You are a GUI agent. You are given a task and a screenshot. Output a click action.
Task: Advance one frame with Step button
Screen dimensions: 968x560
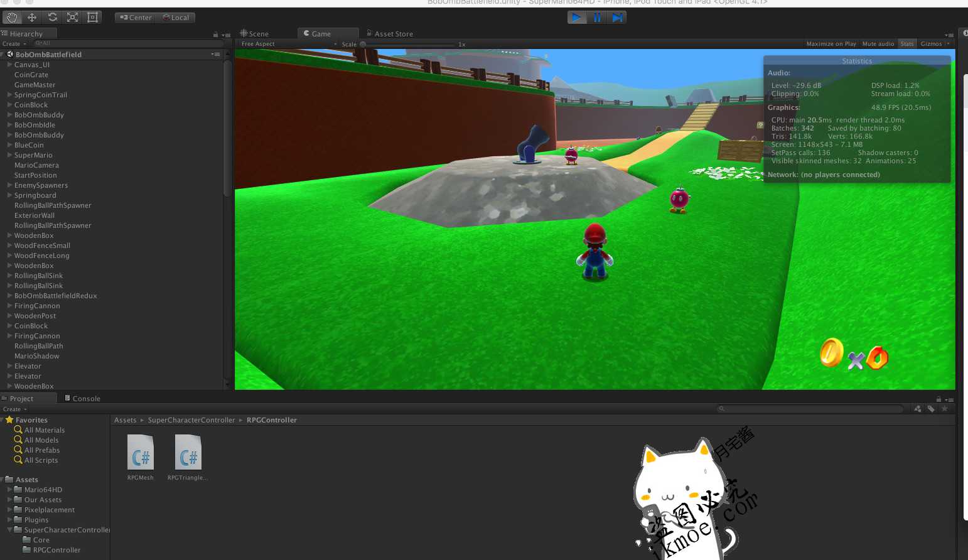coord(617,18)
